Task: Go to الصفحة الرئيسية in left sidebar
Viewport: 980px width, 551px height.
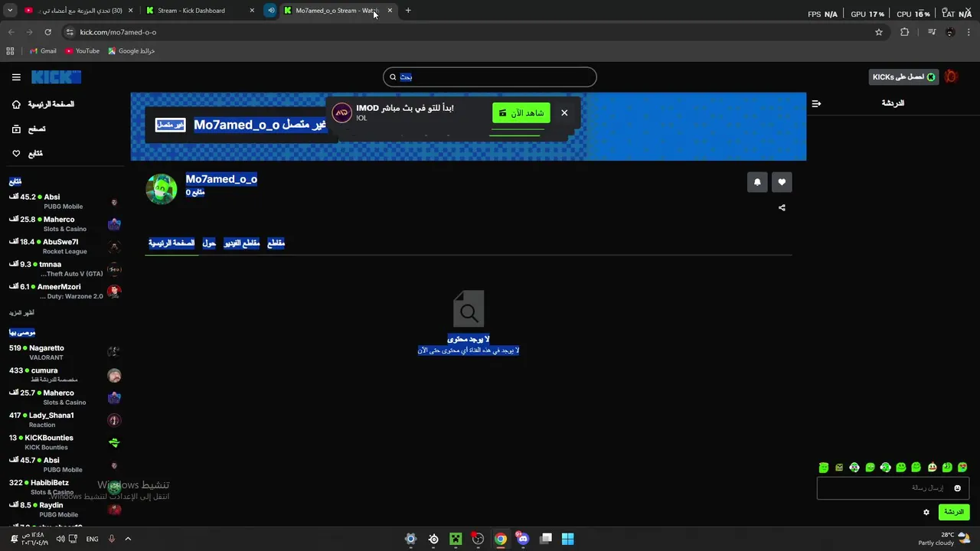Action: (x=44, y=104)
